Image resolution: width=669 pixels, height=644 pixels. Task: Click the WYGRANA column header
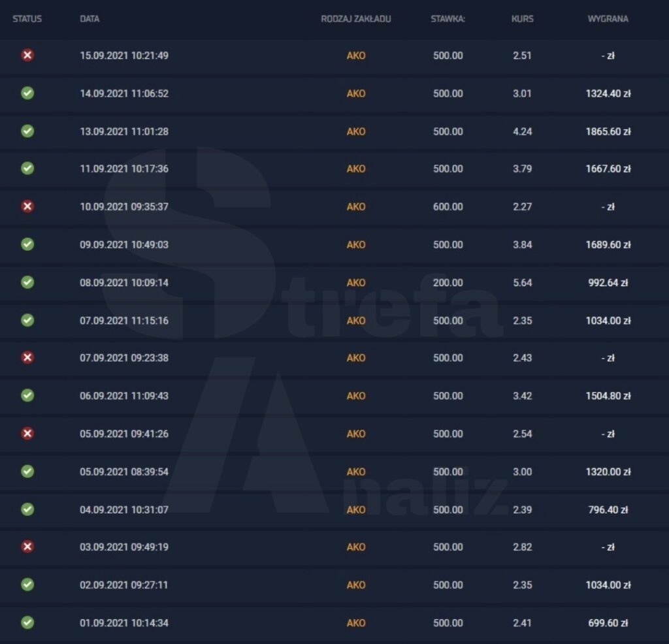point(608,19)
